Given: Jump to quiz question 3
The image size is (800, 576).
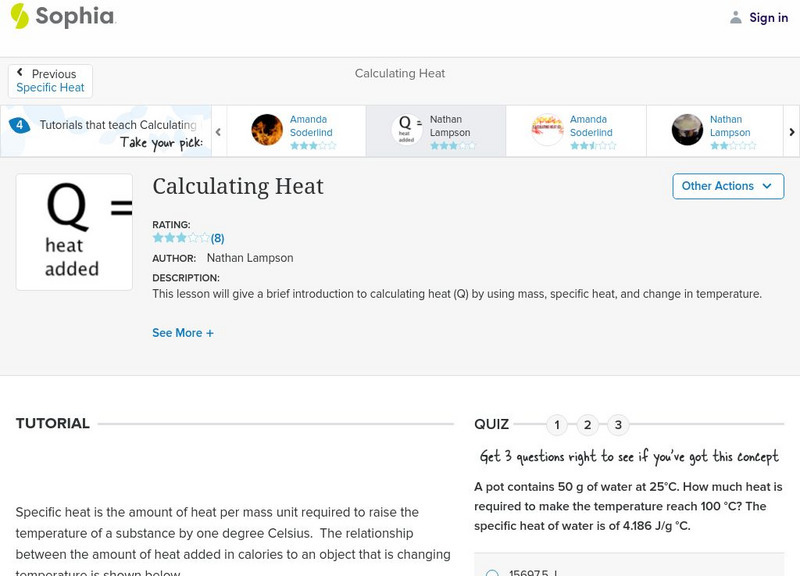Looking at the screenshot, I should [618, 425].
